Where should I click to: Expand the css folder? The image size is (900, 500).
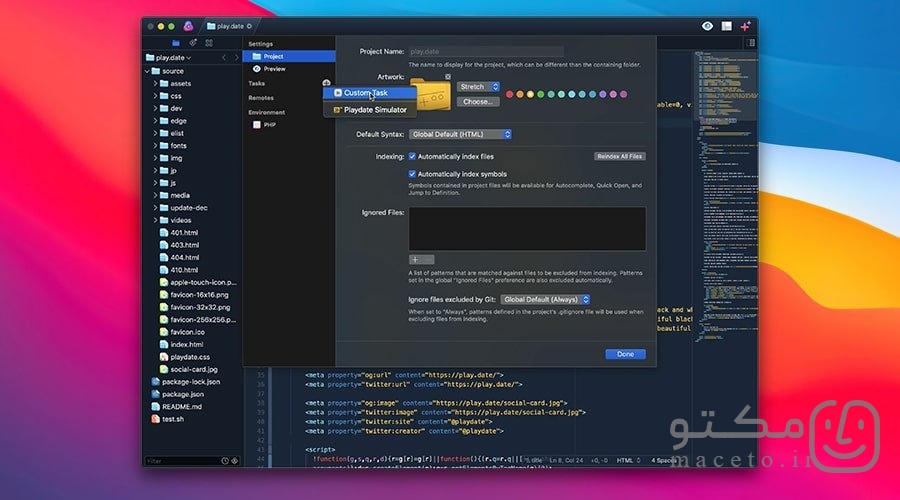tap(156, 96)
